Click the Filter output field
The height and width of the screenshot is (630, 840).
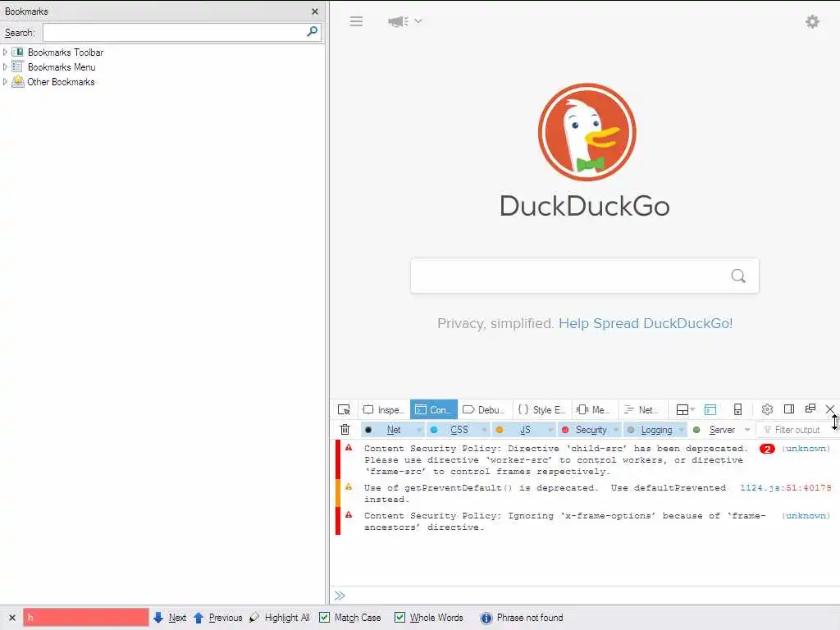tap(796, 430)
